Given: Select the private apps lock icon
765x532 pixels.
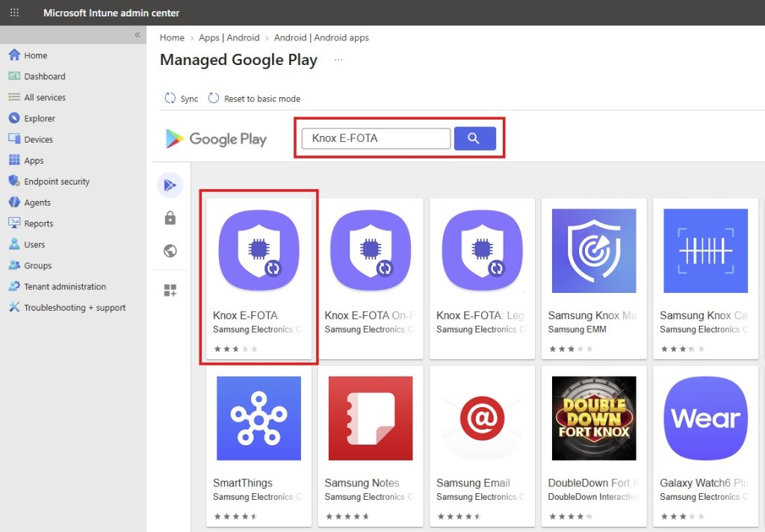Looking at the screenshot, I should pos(170,217).
